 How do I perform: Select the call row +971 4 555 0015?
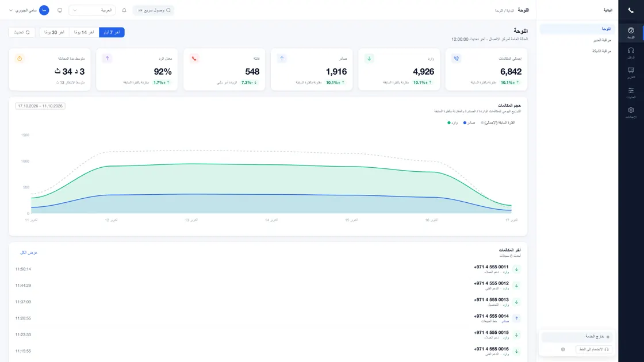tap(268, 334)
